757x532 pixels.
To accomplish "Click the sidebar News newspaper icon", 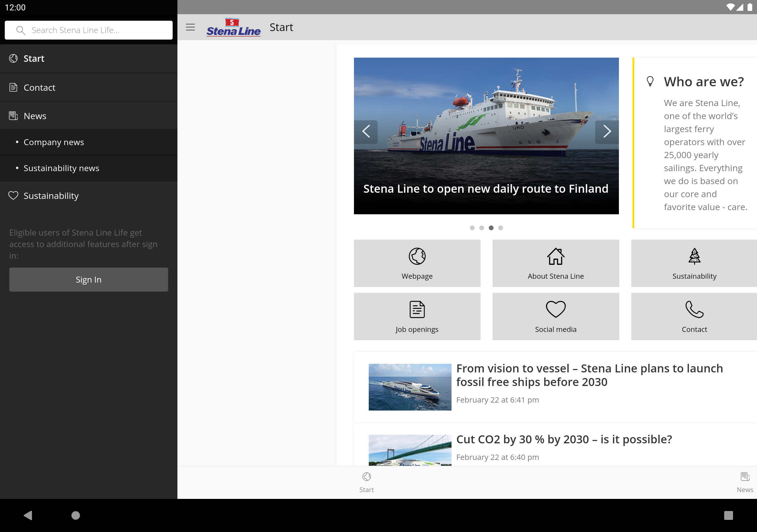I will point(13,116).
